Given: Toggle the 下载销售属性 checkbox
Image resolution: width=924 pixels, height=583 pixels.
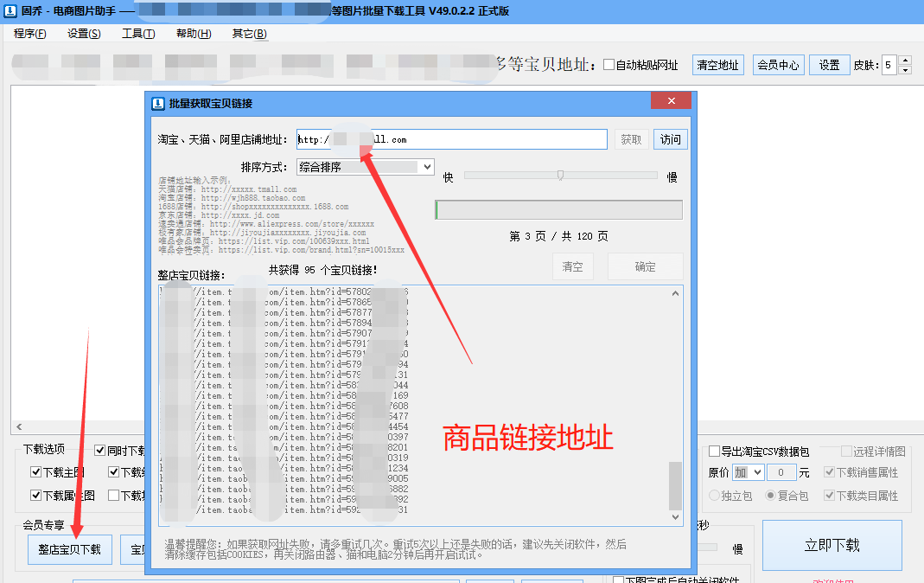Looking at the screenshot, I should pos(830,471).
